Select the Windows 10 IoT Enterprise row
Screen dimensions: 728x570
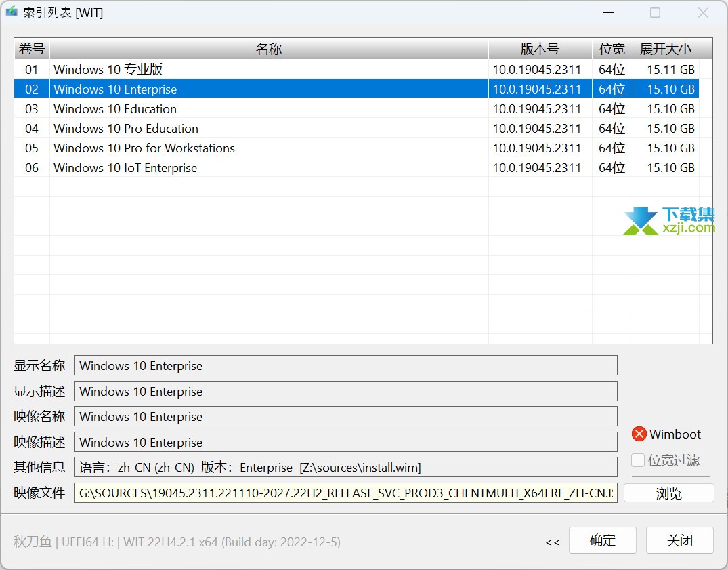pos(357,167)
